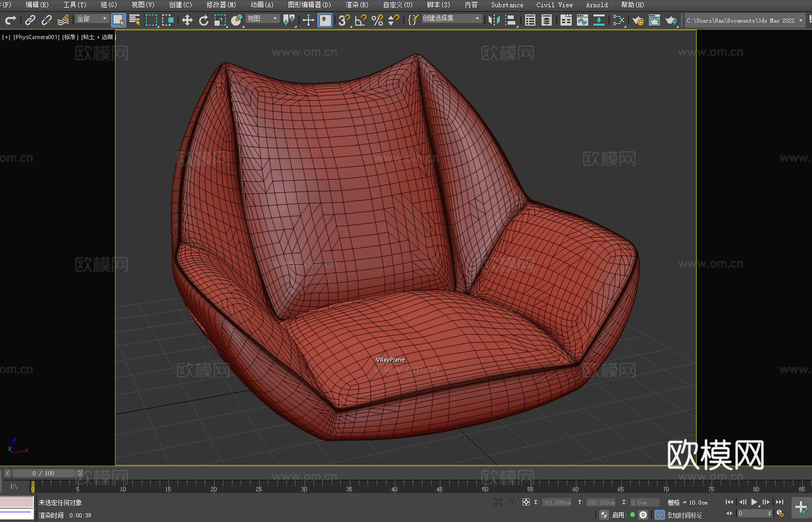Viewport: 812px width, 522px height.
Task: Click the Redo arrow icon
Action: click(x=10, y=20)
